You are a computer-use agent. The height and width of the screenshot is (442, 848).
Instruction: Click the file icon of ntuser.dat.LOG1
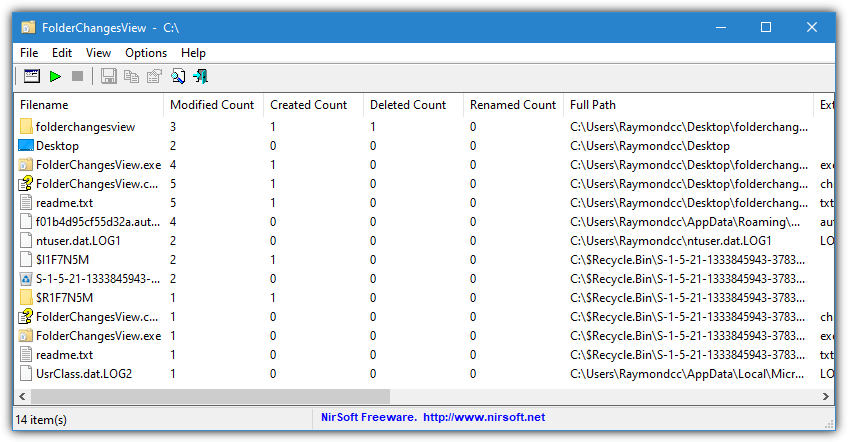click(x=26, y=241)
